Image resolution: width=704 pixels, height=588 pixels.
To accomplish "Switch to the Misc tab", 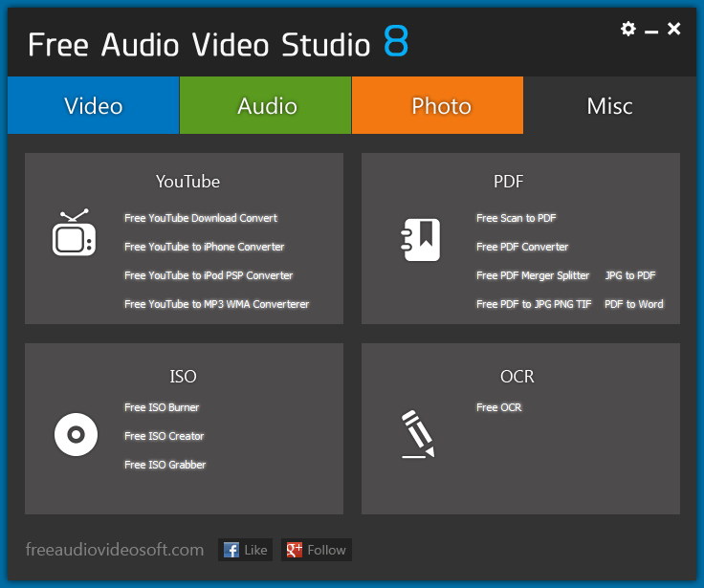I will (609, 105).
